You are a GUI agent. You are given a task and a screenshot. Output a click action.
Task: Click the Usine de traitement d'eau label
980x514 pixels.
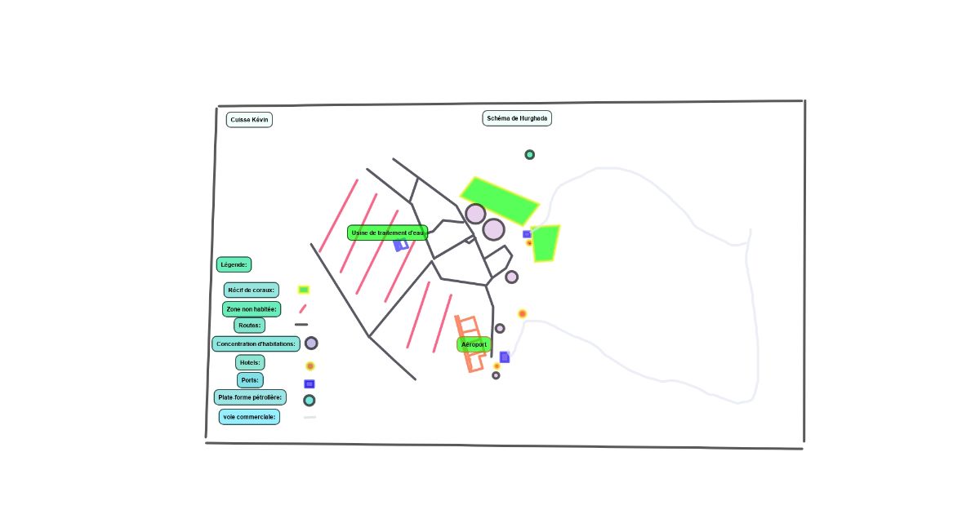(x=387, y=233)
